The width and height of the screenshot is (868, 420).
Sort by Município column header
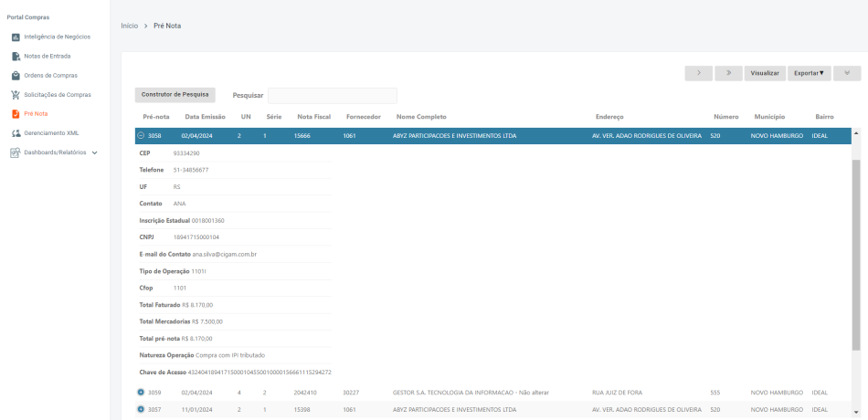(769, 117)
